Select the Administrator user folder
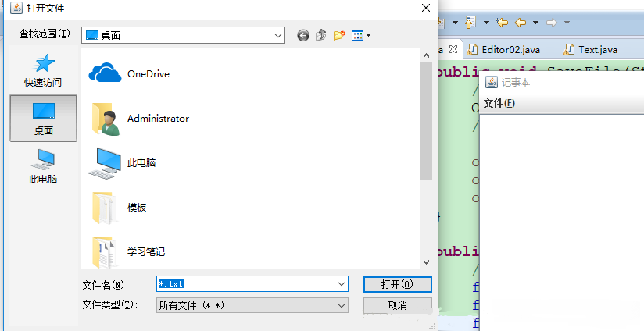644x331 pixels. pyautogui.click(x=157, y=119)
